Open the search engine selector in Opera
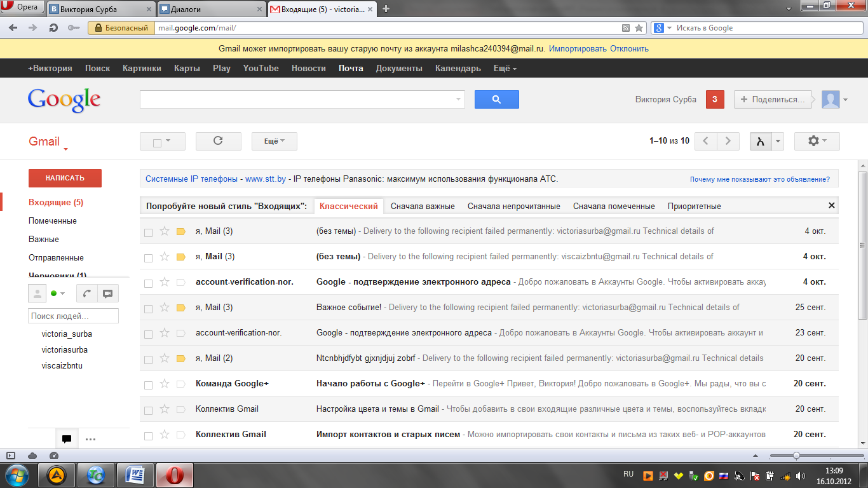 click(x=661, y=28)
